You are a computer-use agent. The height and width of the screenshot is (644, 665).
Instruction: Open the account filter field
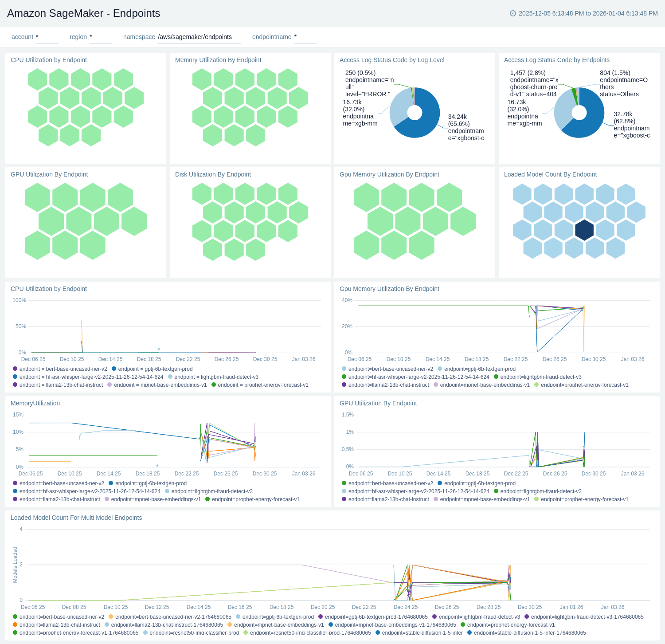pos(47,37)
